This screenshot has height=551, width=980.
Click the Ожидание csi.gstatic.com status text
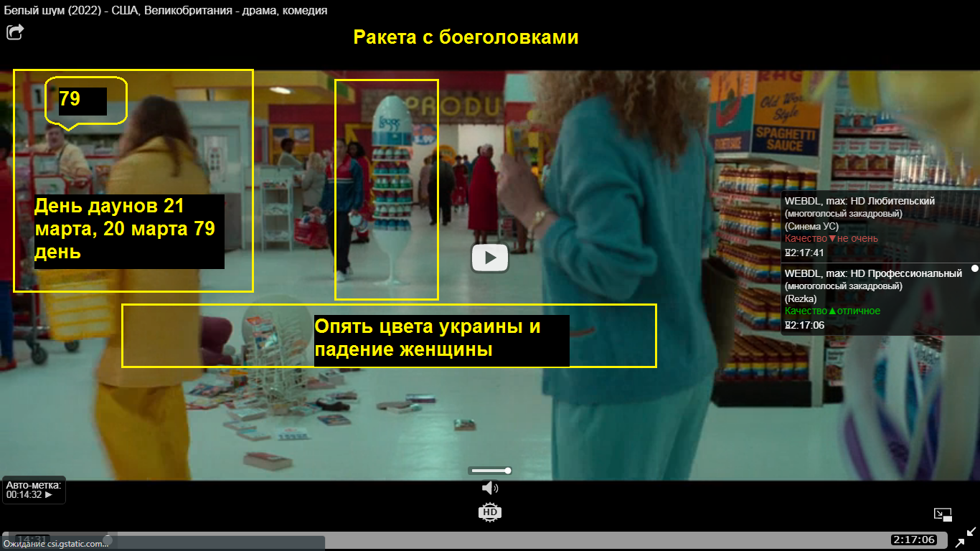pos(57,544)
